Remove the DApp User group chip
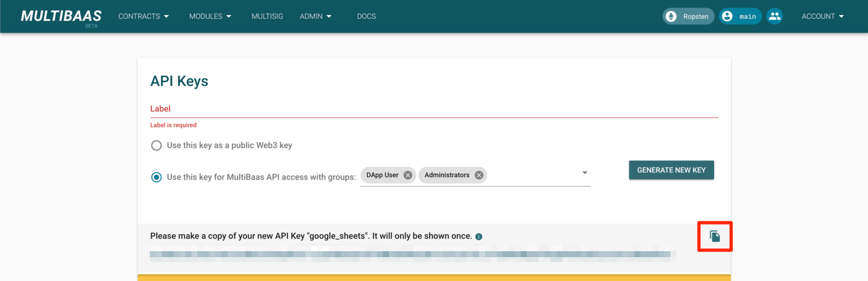This screenshot has height=281, width=868. click(x=408, y=175)
